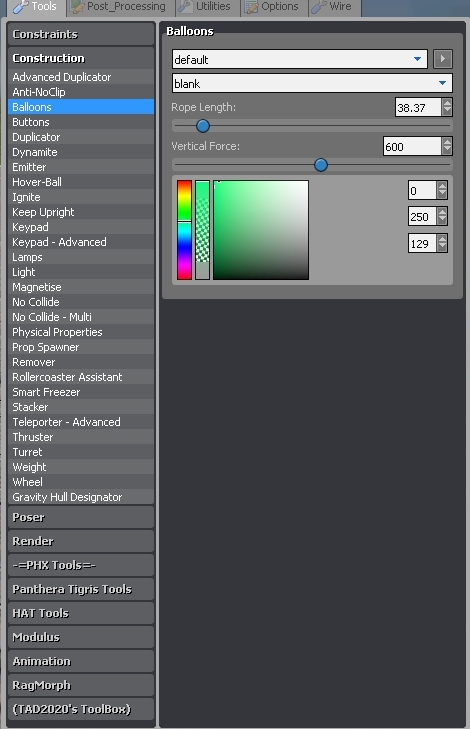Select the Balloons tool
The height and width of the screenshot is (729, 470).
[x=81, y=106]
